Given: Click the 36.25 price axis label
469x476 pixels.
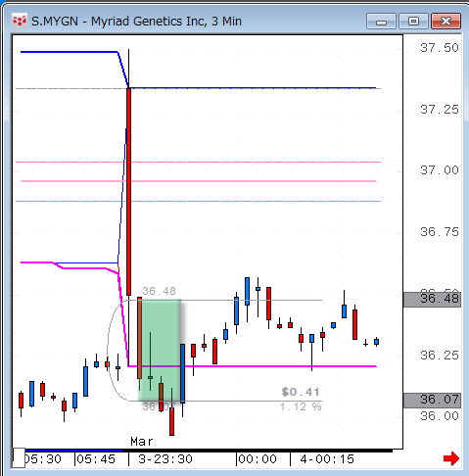Looking at the screenshot, I should [440, 355].
